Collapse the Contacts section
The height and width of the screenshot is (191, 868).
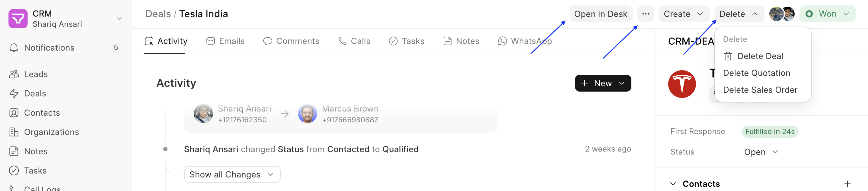pos(673,183)
